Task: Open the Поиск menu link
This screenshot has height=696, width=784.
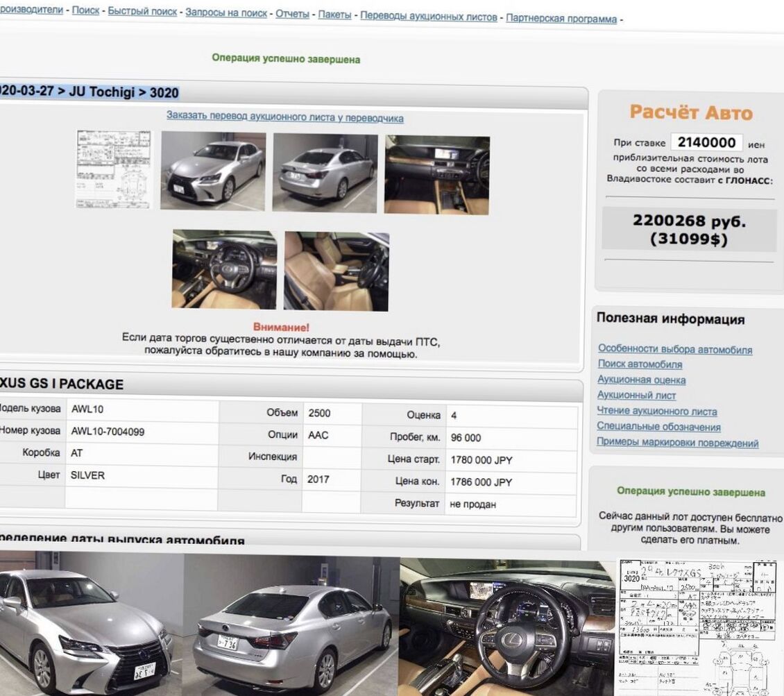Action: pyautogui.click(x=85, y=10)
